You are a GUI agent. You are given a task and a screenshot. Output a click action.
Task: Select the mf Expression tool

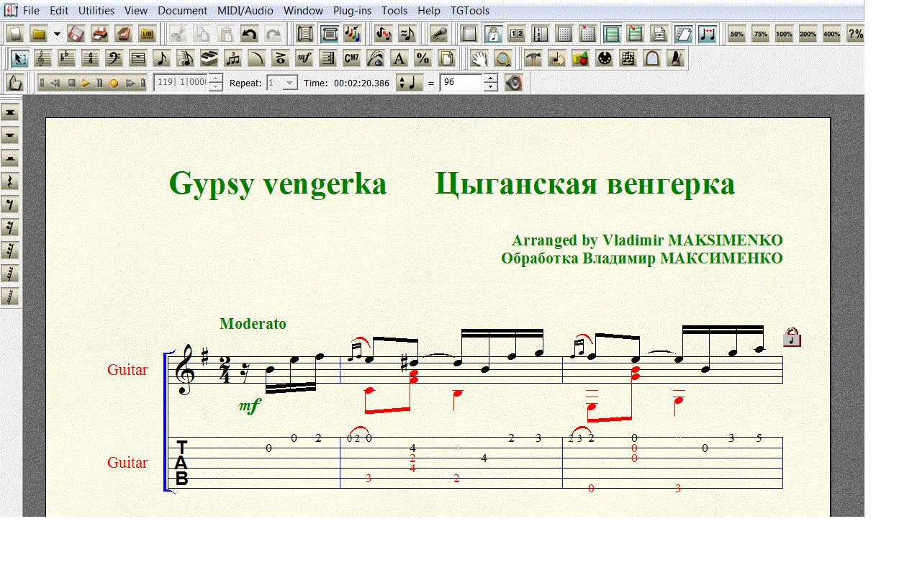pos(304,58)
